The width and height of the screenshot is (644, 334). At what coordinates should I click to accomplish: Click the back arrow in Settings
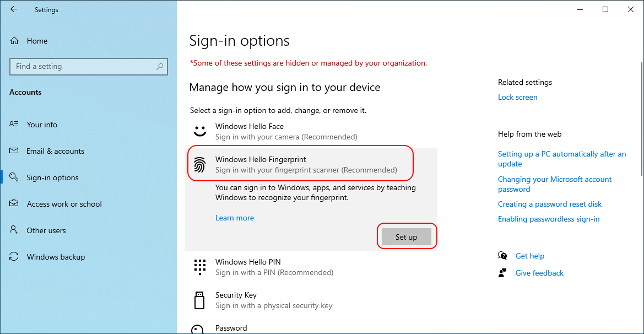click(x=14, y=9)
